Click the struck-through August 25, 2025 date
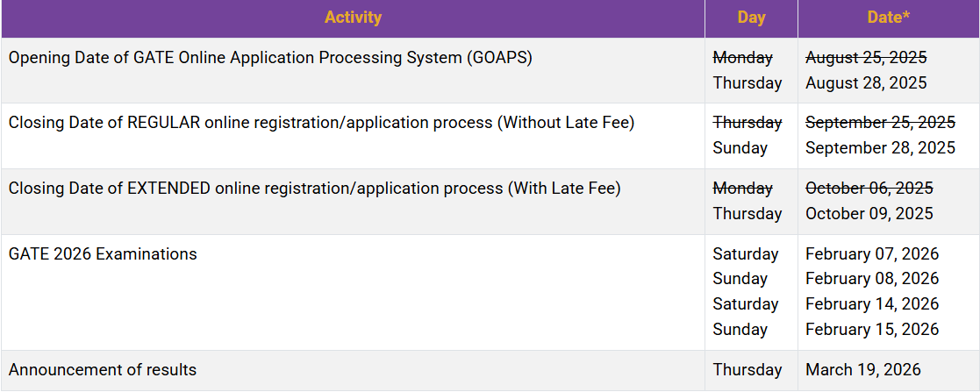The height and width of the screenshot is (392, 980). [866, 58]
